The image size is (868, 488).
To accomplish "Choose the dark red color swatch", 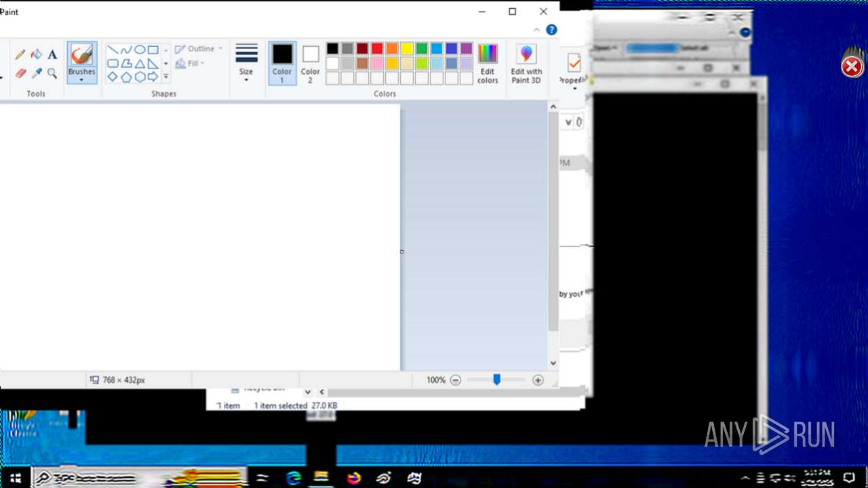I will (x=362, y=49).
